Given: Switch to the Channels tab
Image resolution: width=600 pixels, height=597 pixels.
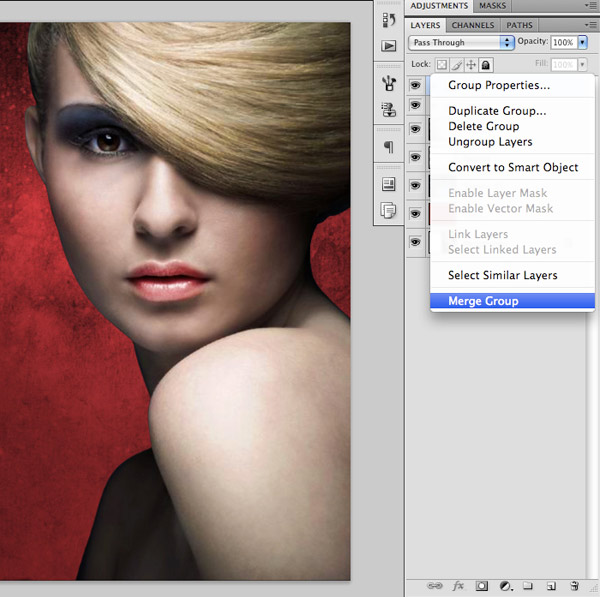Looking at the screenshot, I should pos(472,25).
